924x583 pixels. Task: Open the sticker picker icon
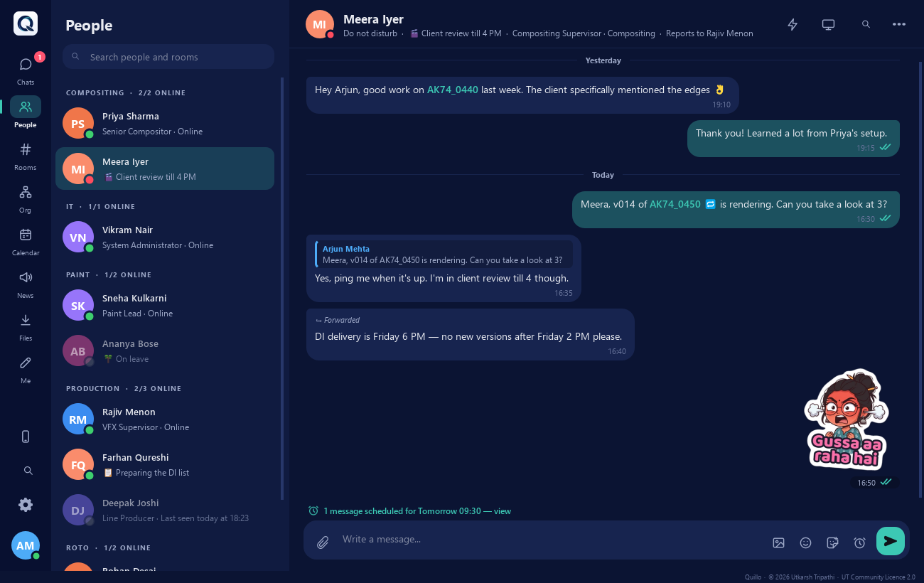(832, 542)
